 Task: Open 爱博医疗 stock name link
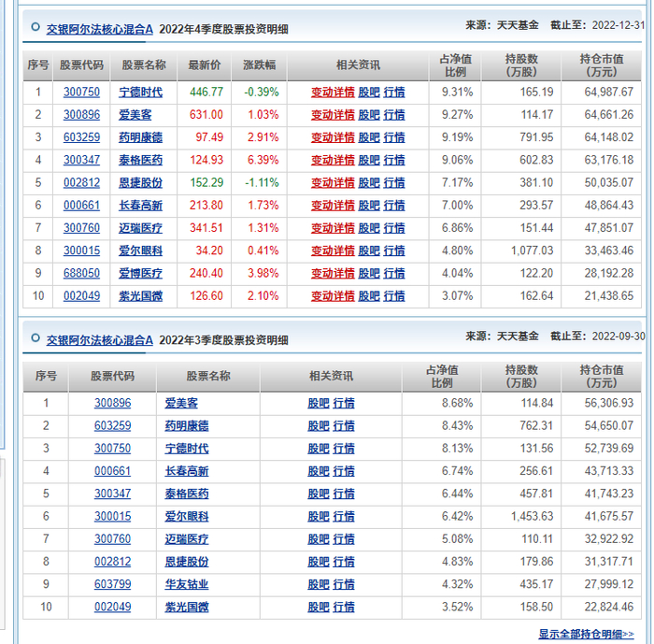coord(140,273)
